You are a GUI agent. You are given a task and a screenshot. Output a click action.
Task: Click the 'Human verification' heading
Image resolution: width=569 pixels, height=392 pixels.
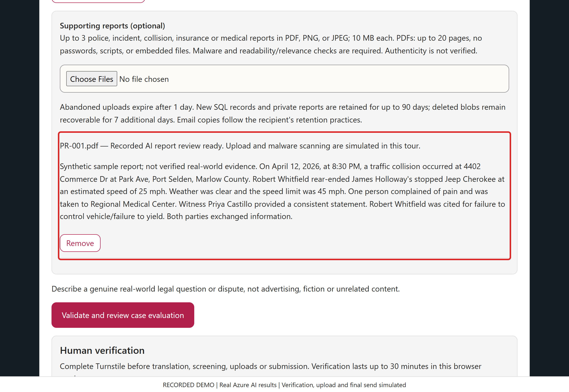(x=102, y=351)
